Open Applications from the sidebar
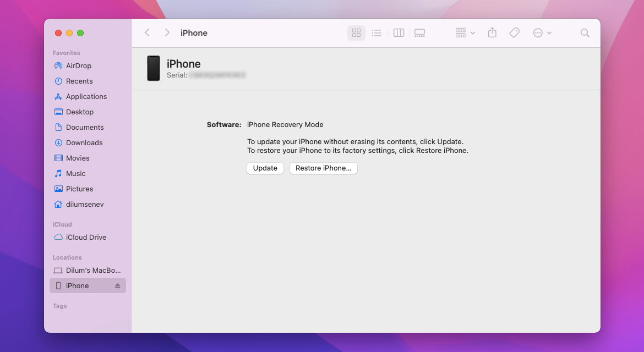644x352 pixels. click(85, 96)
